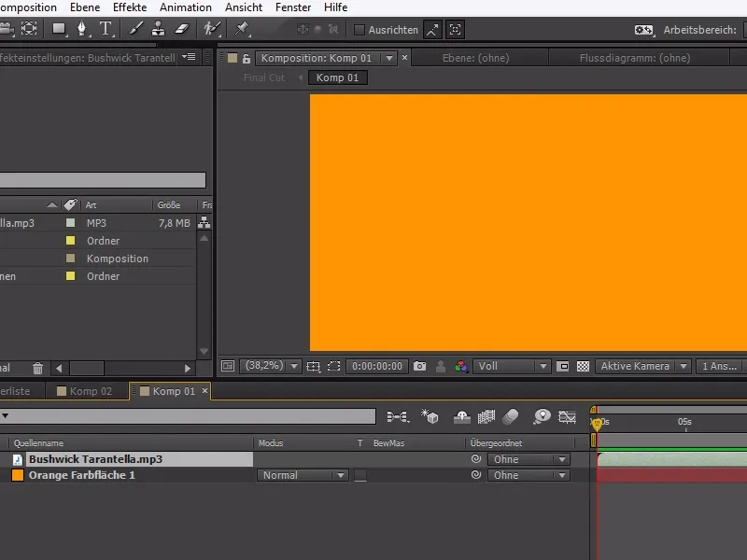Select the Bushwick Tarantella.mp3 layer

coord(95,459)
